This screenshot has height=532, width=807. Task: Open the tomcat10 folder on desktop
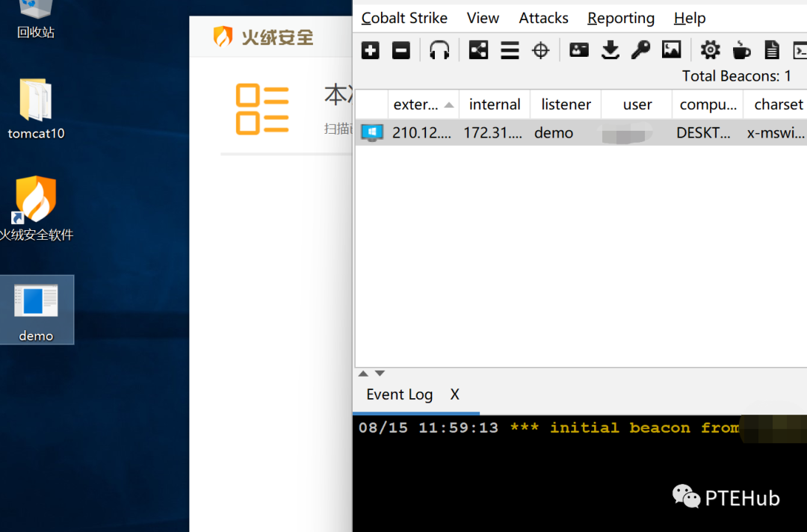coord(36,109)
